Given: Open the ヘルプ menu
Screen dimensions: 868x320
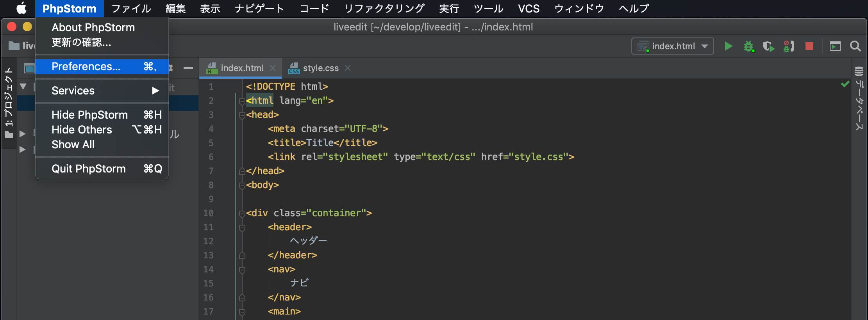Looking at the screenshot, I should pos(634,8).
